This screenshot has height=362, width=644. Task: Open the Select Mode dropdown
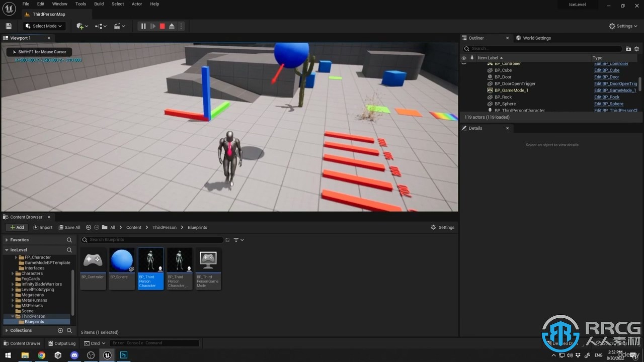(x=44, y=26)
